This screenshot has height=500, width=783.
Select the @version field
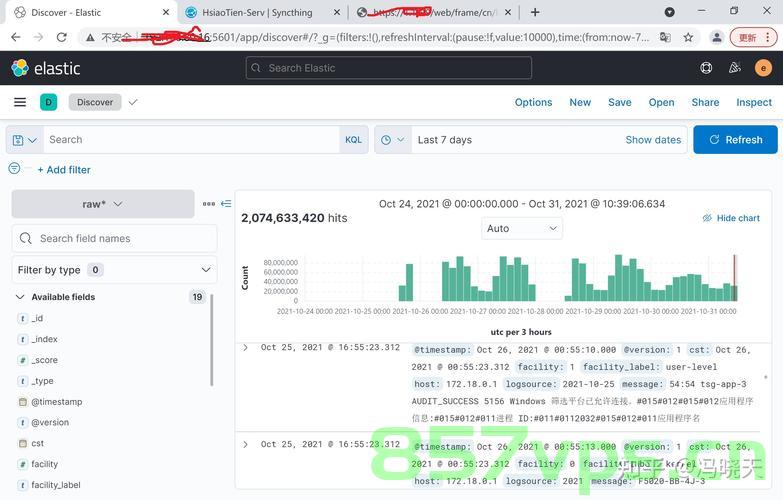point(50,423)
